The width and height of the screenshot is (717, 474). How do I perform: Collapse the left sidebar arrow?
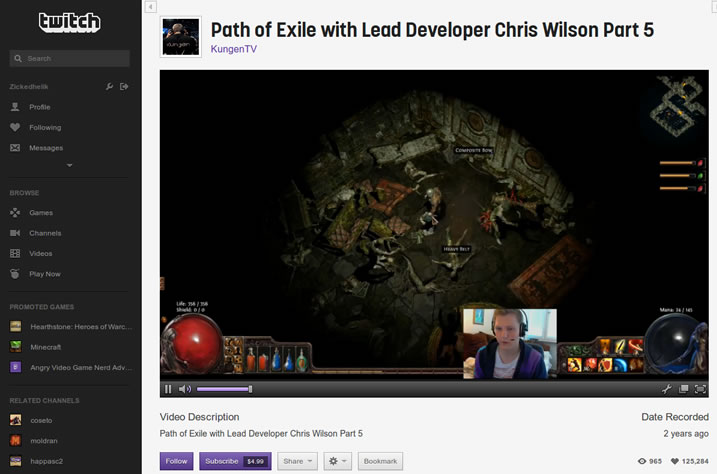pyautogui.click(x=150, y=7)
